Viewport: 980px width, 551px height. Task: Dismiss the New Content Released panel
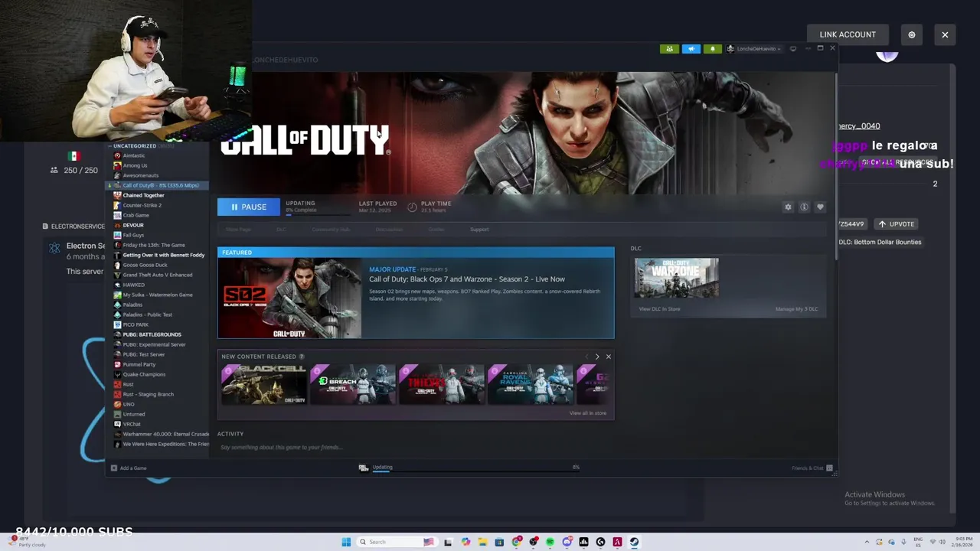609,357
